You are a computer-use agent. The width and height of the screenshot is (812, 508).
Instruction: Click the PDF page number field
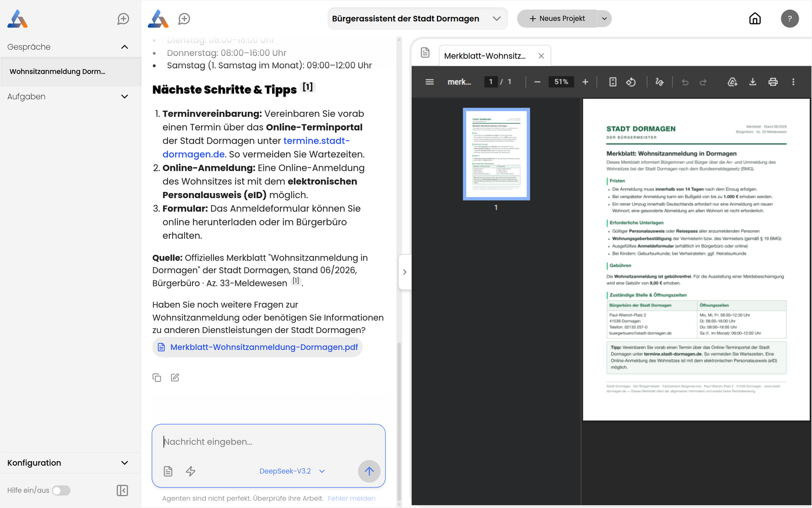[491, 82]
